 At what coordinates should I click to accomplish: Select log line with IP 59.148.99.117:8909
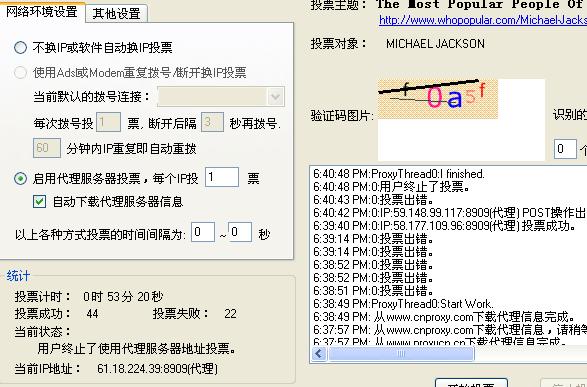click(x=450, y=213)
